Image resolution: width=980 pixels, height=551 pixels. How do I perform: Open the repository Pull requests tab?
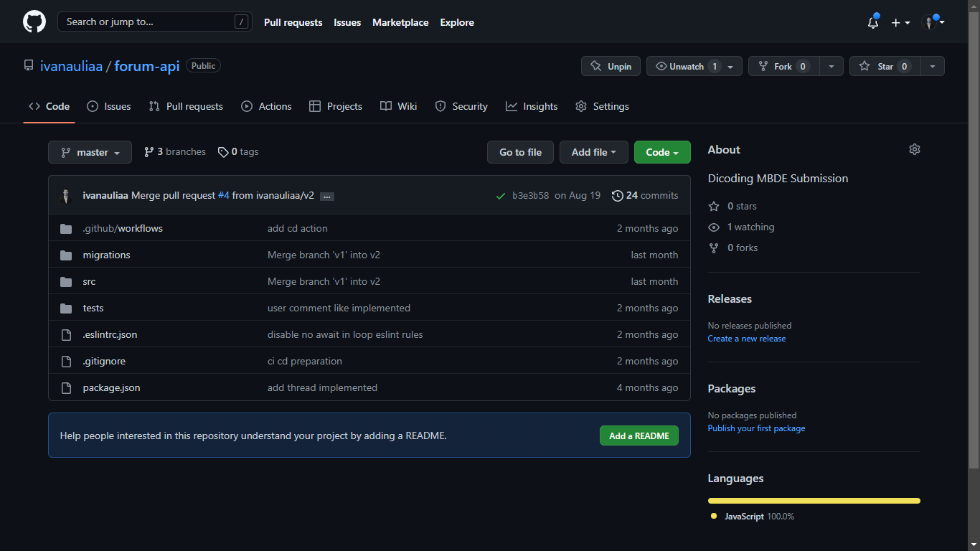(x=186, y=106)
